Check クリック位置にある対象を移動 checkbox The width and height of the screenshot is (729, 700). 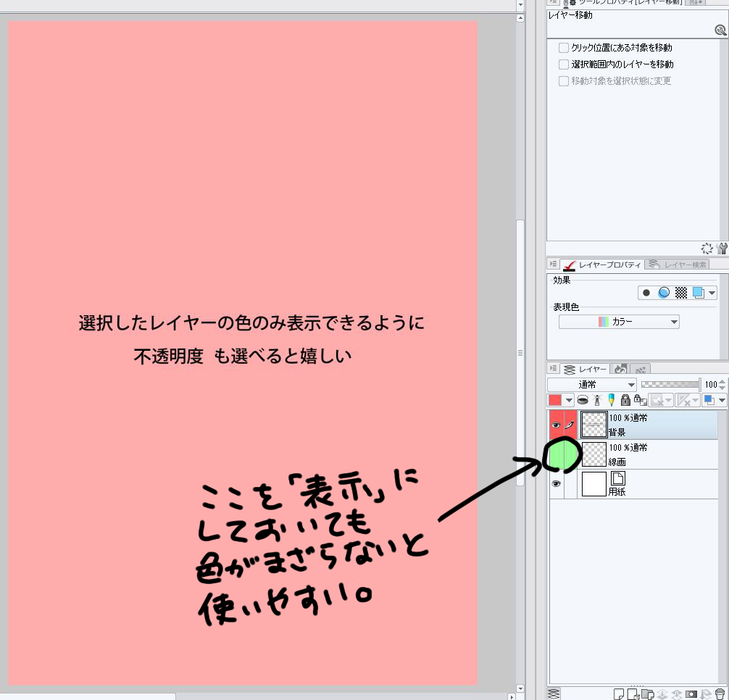(x=564, y=48)
